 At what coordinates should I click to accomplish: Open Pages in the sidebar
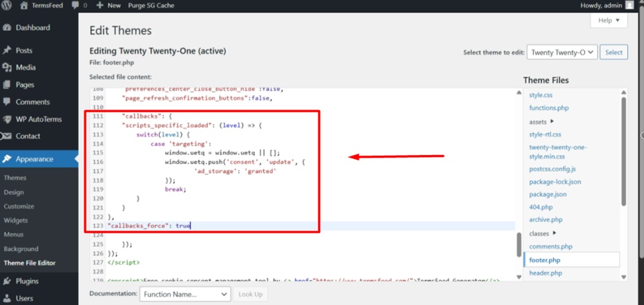click(x=25, y=84)
